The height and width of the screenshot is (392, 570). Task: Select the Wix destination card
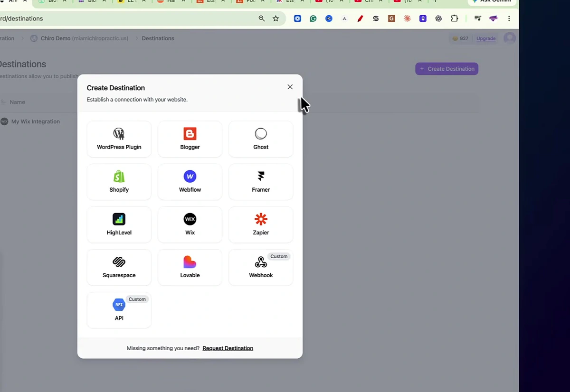(190, 224)
